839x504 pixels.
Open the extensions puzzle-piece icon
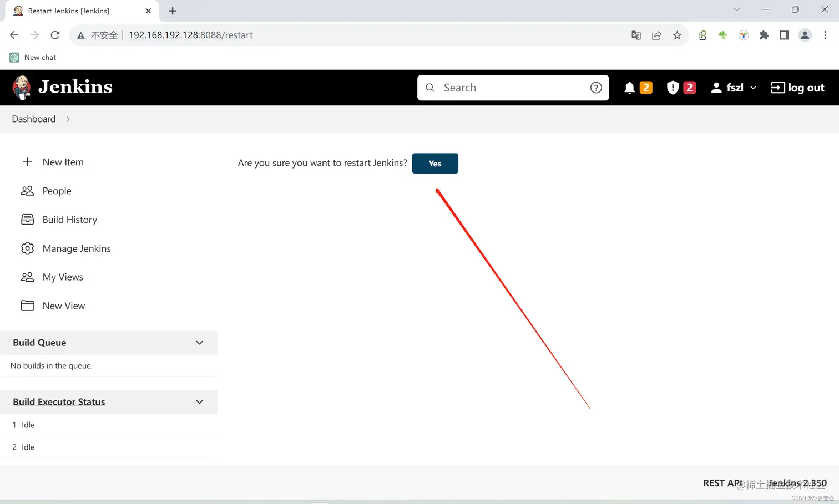pyautogui.click(x=764, y=35)
